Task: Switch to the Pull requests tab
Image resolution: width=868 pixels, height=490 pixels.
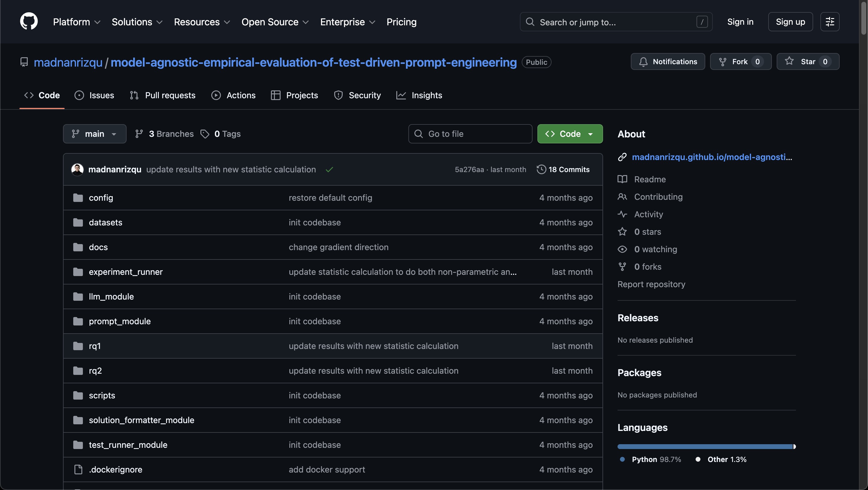Action: tap(163, 95)
